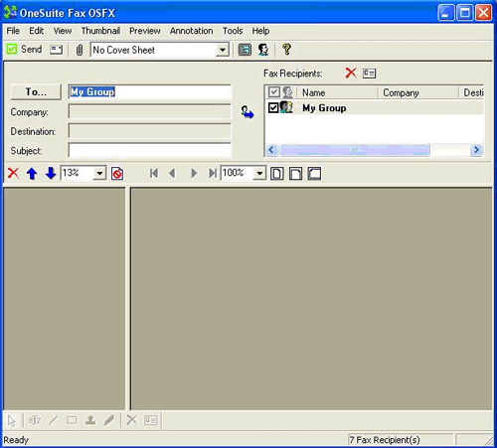Click the question mark help icon
Image resolution: width=497 pixels, height=448 pixels.
(x=286, y=50)
